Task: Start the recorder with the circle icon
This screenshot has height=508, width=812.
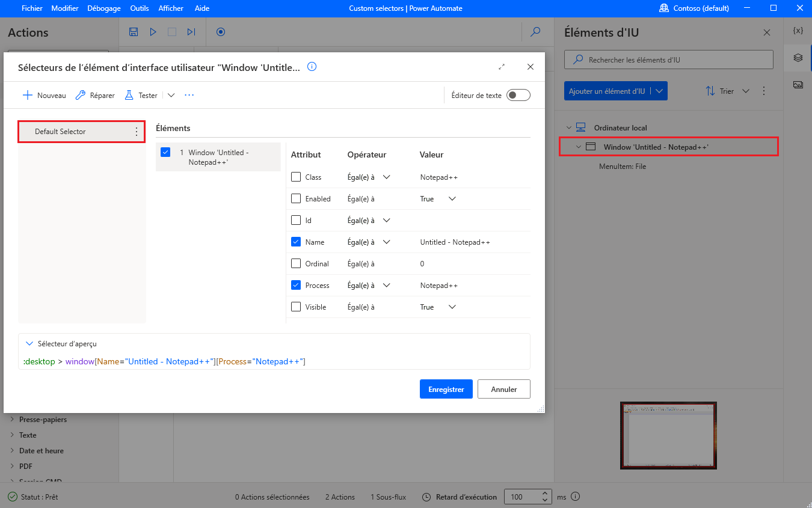Action: pyautogui.click(x=220, y=32)
